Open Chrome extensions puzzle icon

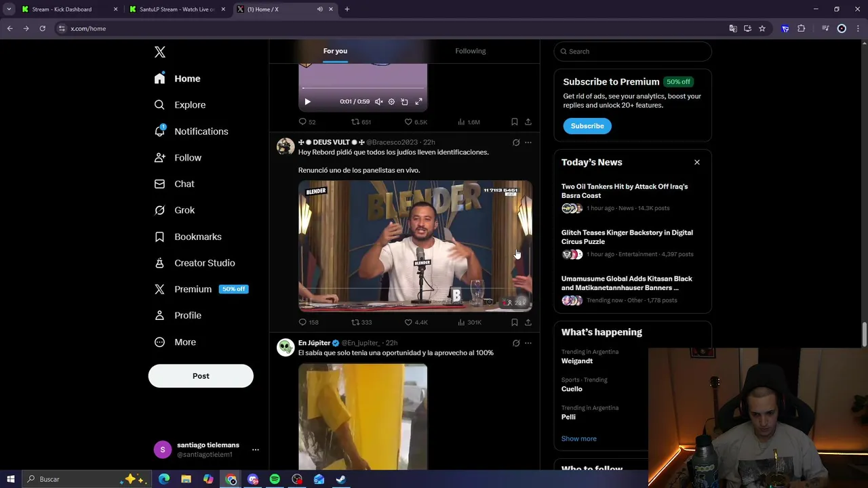click(x=802, y=28)
